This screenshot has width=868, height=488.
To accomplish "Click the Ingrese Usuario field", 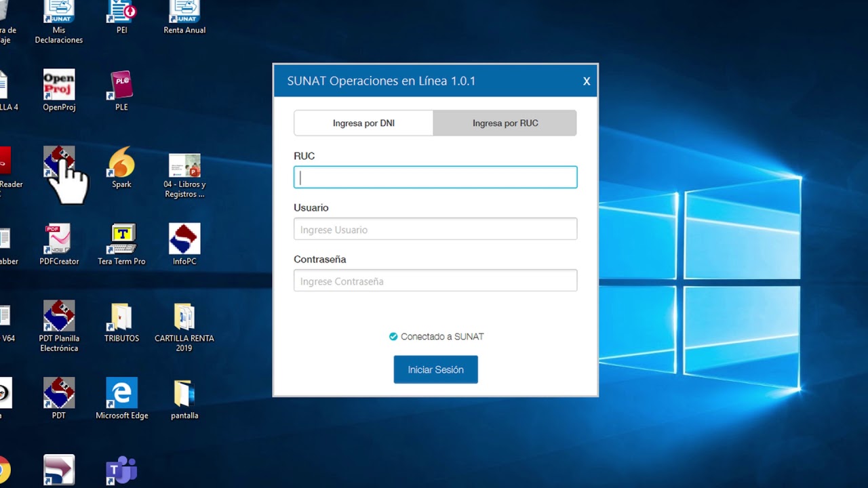I will 435,229.
